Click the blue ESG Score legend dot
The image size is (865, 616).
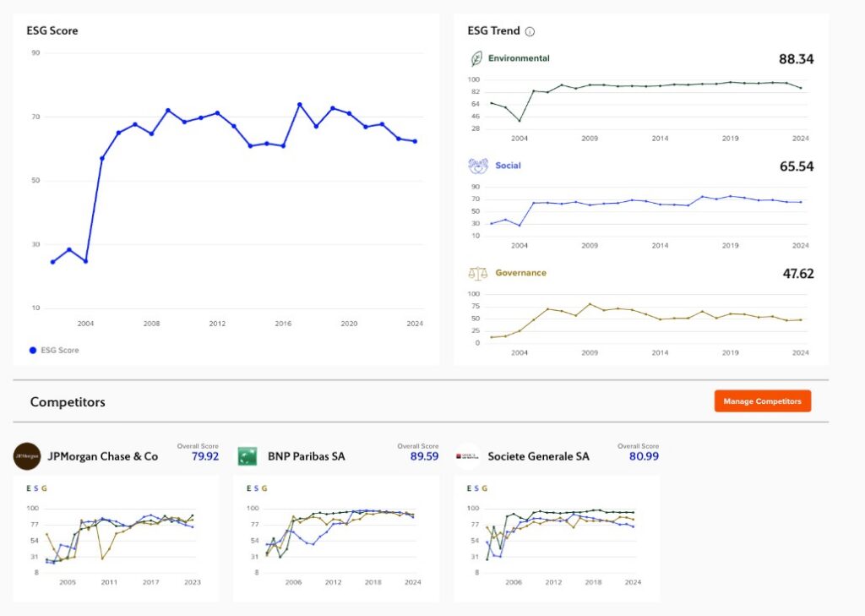point(33,350)
